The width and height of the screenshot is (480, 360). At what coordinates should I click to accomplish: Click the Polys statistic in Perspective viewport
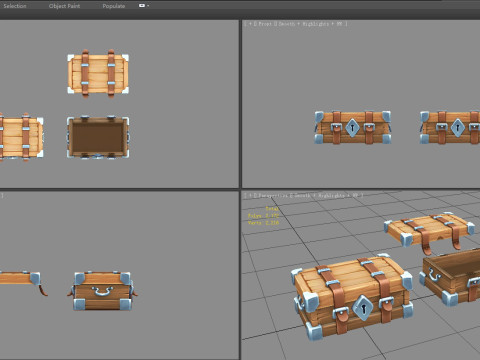pos(263,216)
